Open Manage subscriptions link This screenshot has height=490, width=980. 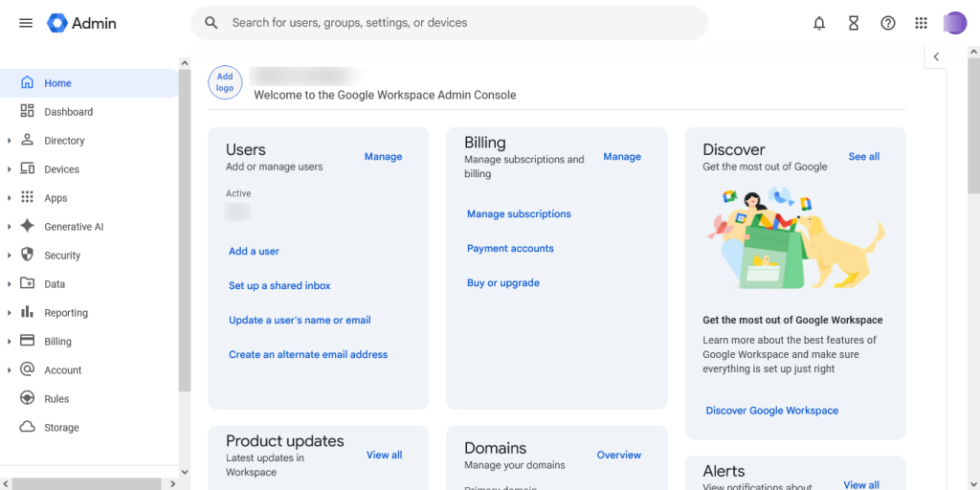tap(519, 214)
